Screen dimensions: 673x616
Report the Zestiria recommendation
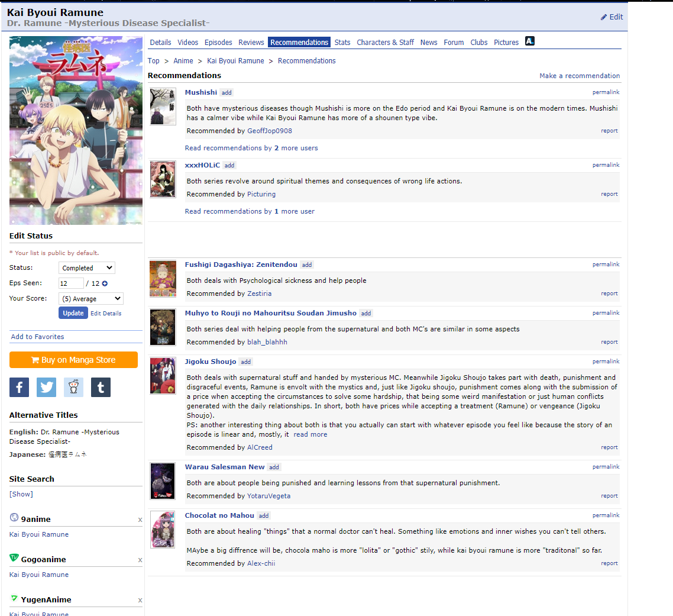pyautogui.click(x=610, y=294)
